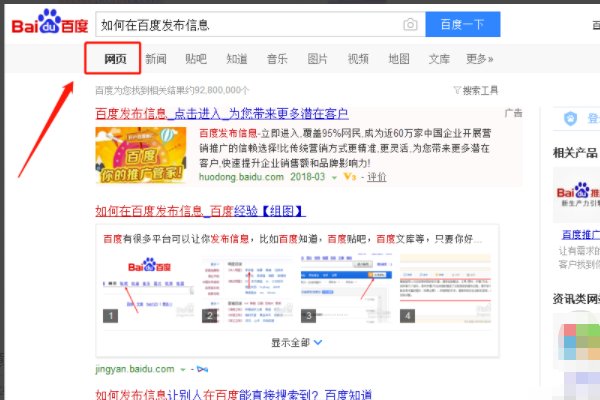Open step 4 thumbnail image
600x400 pixels.
click(445, 288)
